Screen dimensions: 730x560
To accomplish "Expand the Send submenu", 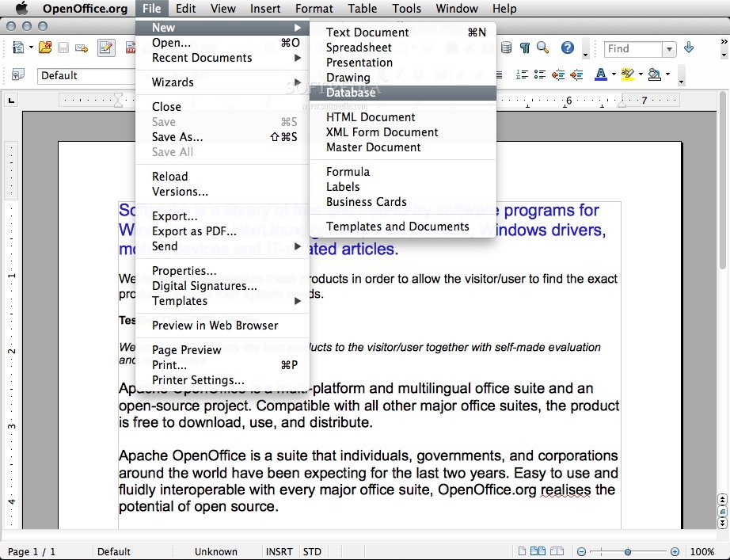I will point(222,246).
